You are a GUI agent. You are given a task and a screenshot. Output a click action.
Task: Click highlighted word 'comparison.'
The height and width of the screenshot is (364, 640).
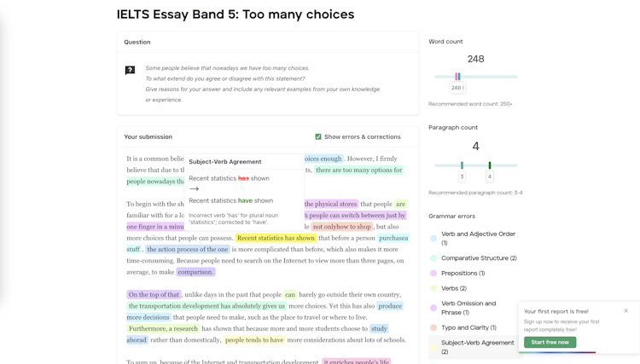click(x=195, y=272)
